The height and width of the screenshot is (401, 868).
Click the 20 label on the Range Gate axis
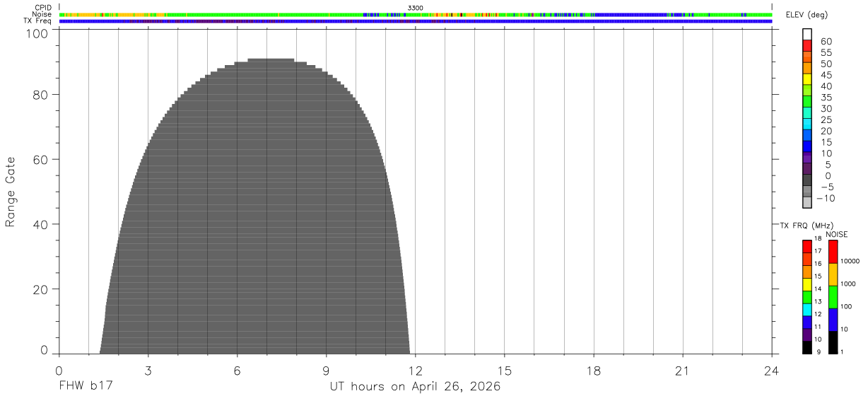point(40,290)
